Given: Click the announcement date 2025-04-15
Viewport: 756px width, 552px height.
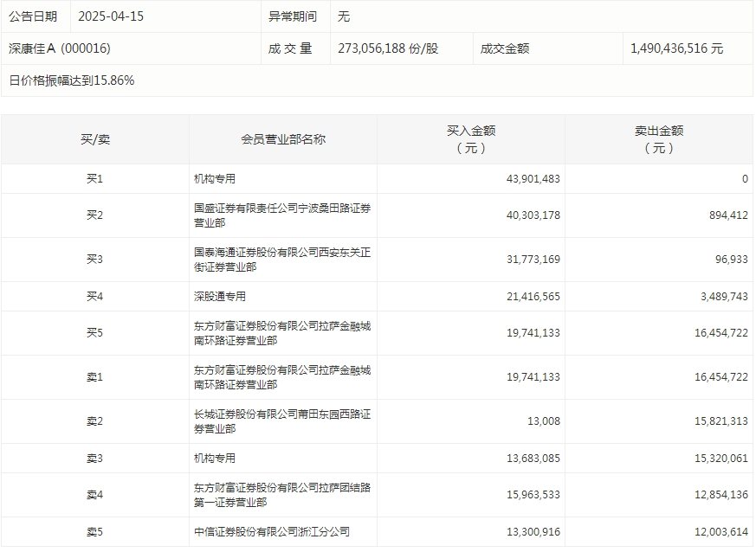Looking at the screenshot, I should [110, 16].
